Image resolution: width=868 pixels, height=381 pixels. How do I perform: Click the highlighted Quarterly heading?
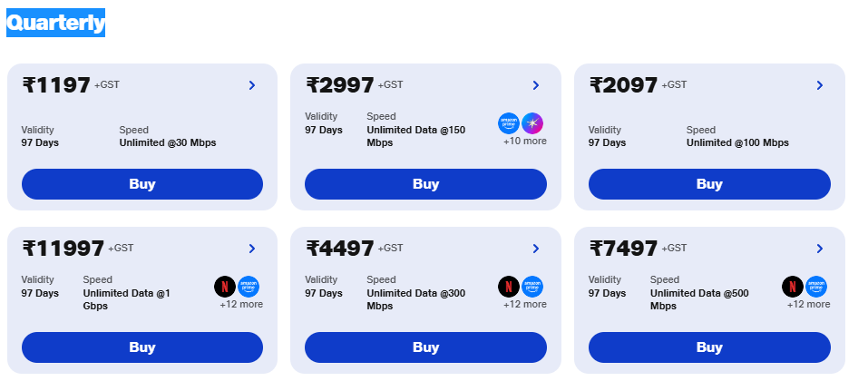pos(56,23)
